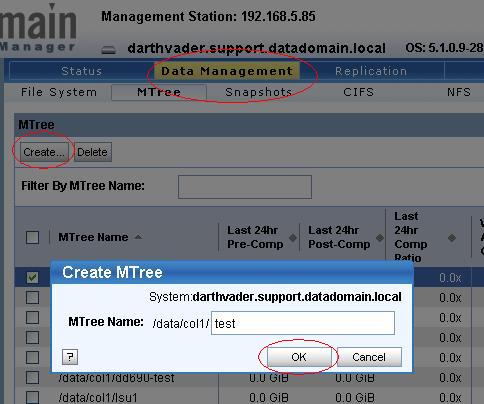Select the /data/col1/lsu1 entry
This screenshot has width=484, height=404.
[x=98, y=397]
